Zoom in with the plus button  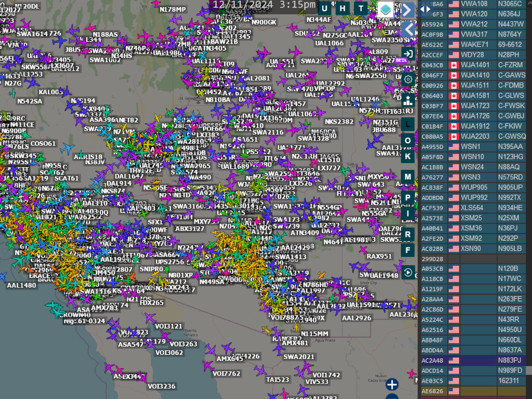392,384
